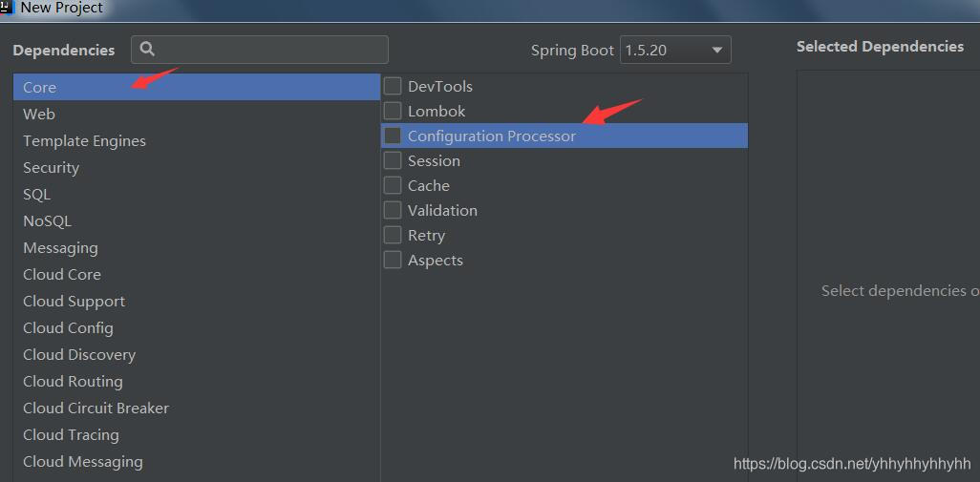Choose the Template Engines category
The image size is (980, 482).
click(x=84, y=140)
